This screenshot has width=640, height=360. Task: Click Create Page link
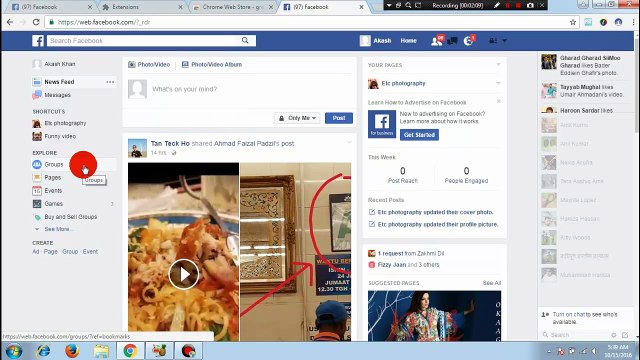[51, 251]
